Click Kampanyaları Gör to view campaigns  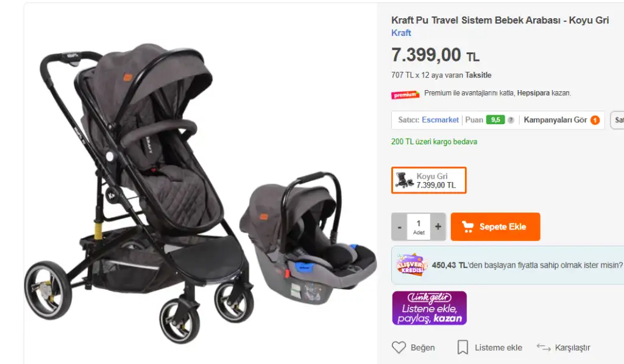pyautogui.click(x=555, y=120)
